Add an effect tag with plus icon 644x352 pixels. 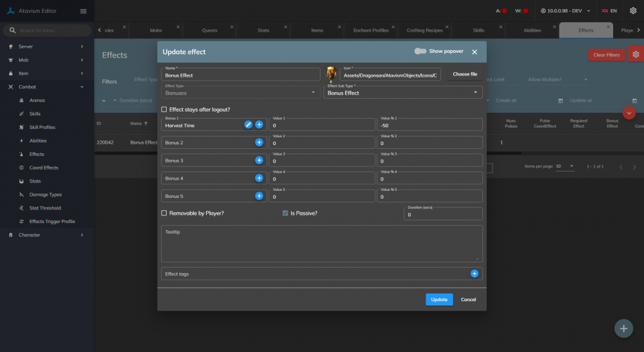point(474,273)
